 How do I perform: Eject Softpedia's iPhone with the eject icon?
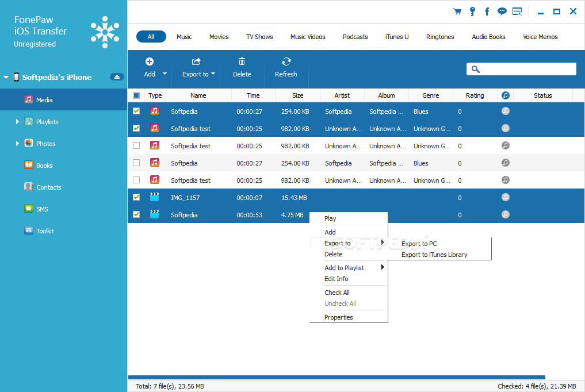pyautogui.click(x=117, y=77)
